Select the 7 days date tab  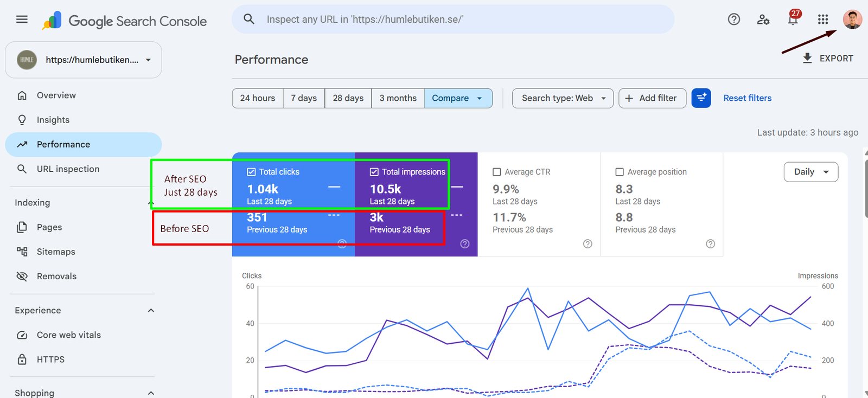click(304, 98)
